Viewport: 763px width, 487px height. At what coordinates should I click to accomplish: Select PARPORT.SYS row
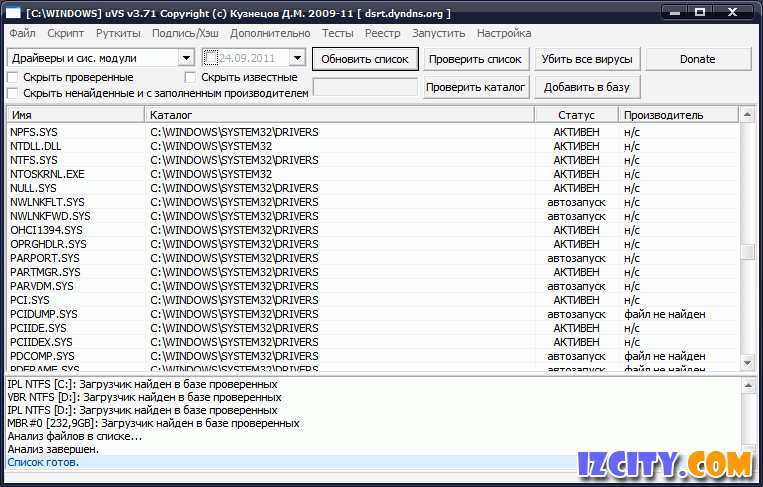click(374, 258)
